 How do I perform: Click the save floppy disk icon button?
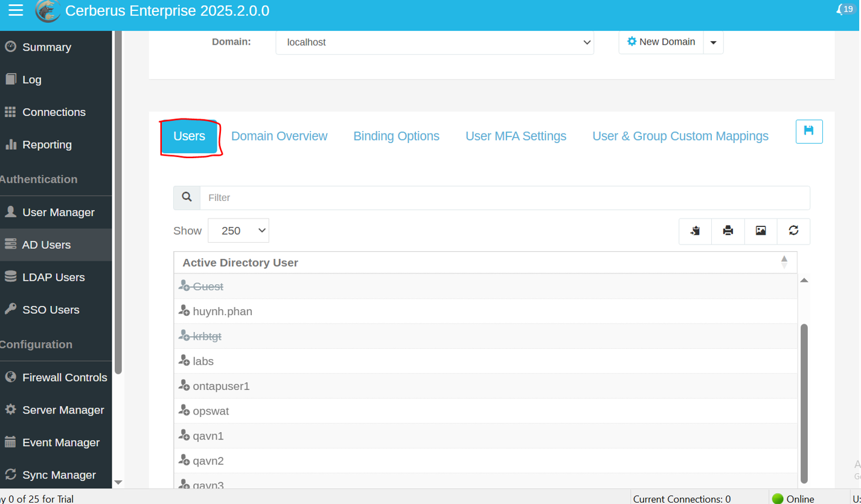809,131
